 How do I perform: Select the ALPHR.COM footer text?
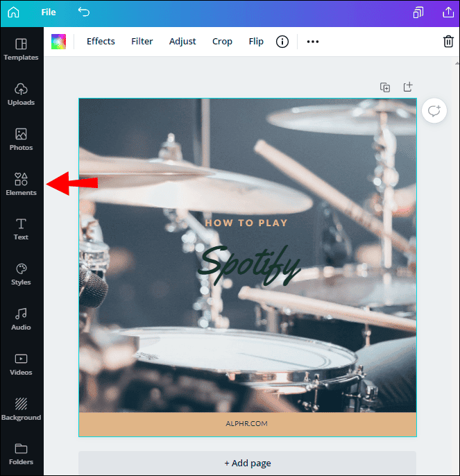(246, 423)
